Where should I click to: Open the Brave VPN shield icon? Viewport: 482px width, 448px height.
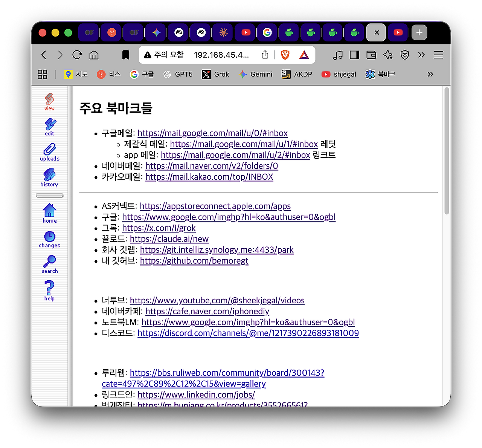click(405, 55)
